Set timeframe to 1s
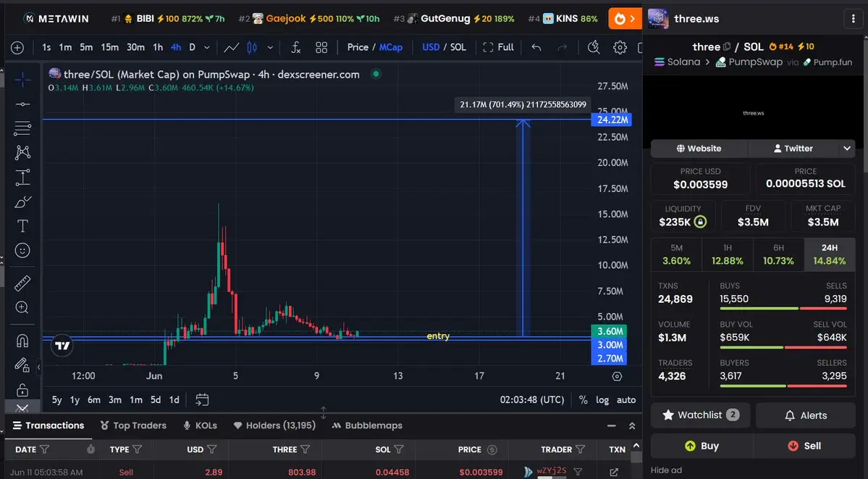The width and height of the screenshot is (868, 479). 46,47
